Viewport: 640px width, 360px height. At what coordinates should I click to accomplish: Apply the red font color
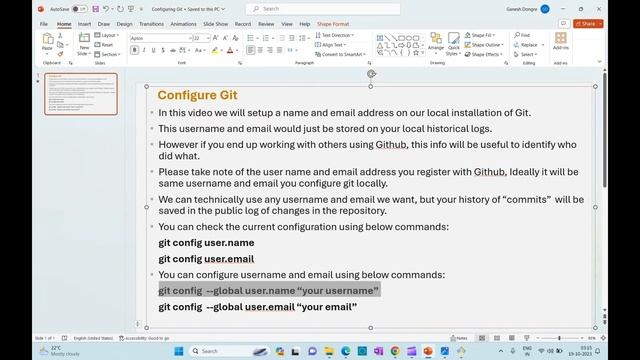coord(230,50)
